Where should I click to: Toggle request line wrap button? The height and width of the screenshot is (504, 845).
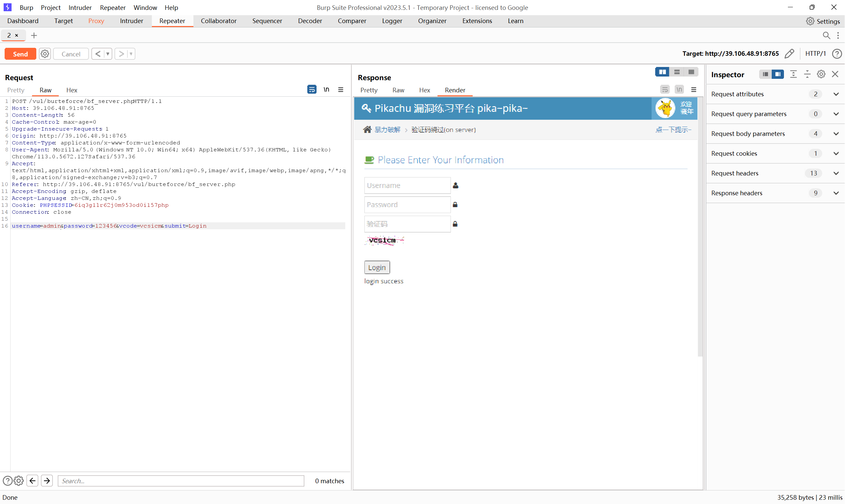pyautogui.click(x=312, y=90)
